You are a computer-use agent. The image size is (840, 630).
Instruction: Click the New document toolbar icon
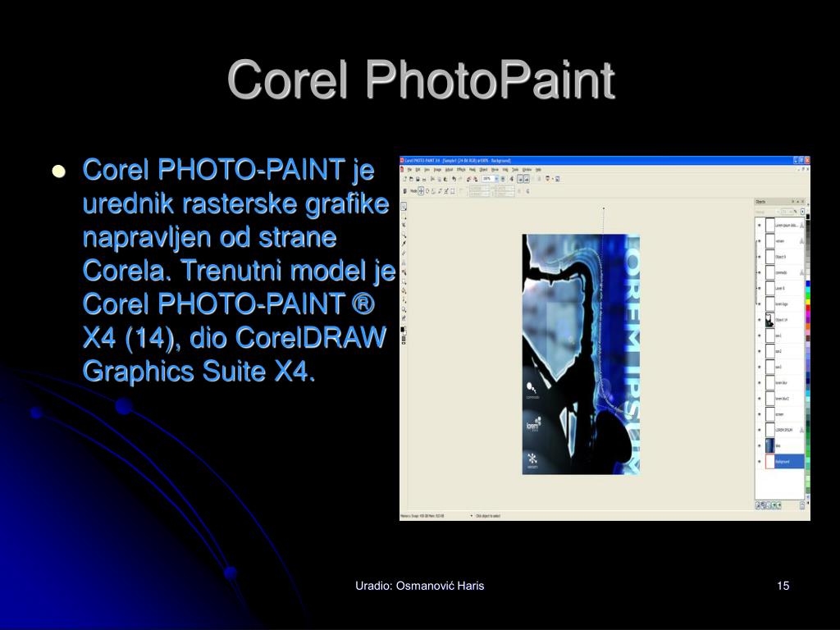pyautogui.click(x=405, y=179)
